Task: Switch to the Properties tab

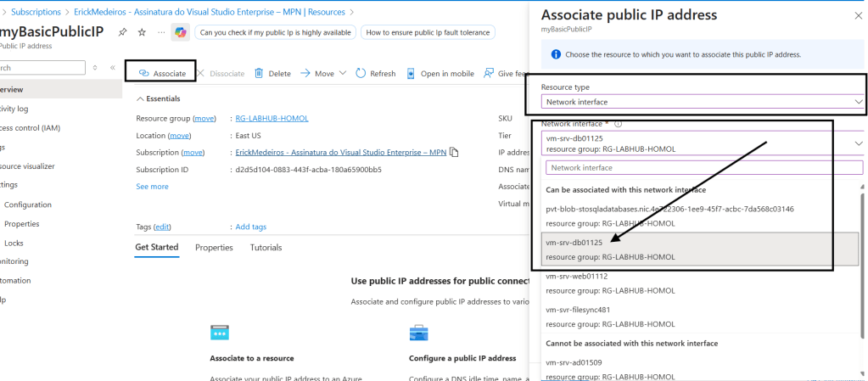Action: pos(214,247)
